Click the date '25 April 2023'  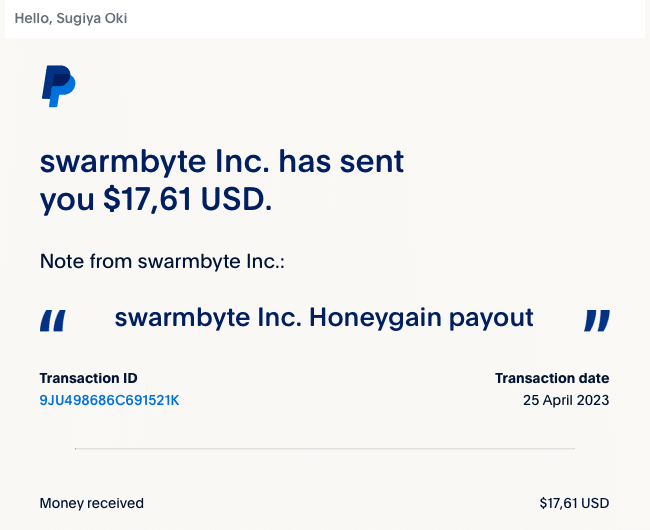pos(566,400)
